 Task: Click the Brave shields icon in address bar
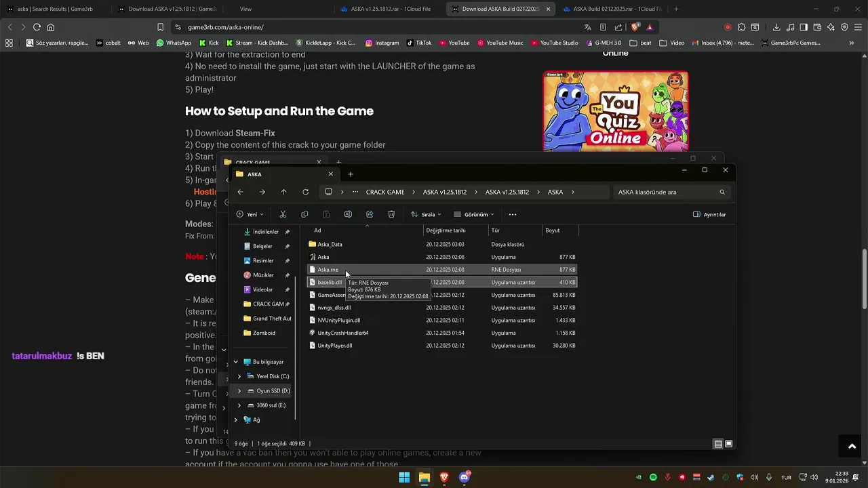pyautogui.click(x=635, y=27)
